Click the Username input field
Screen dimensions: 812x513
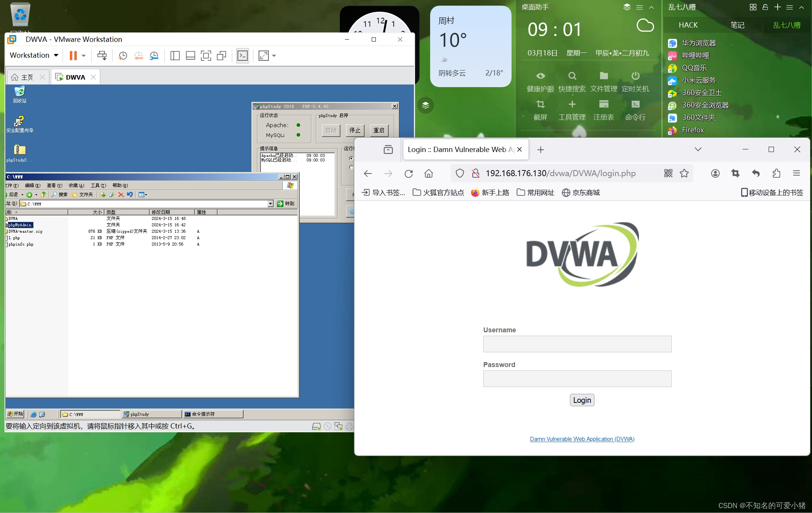click(x=577, y=344)
